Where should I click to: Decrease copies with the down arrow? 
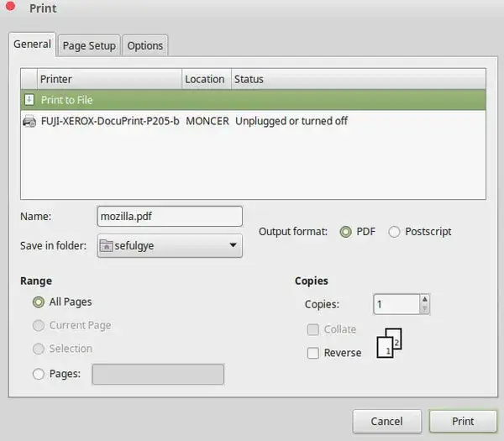click(425, 308)
